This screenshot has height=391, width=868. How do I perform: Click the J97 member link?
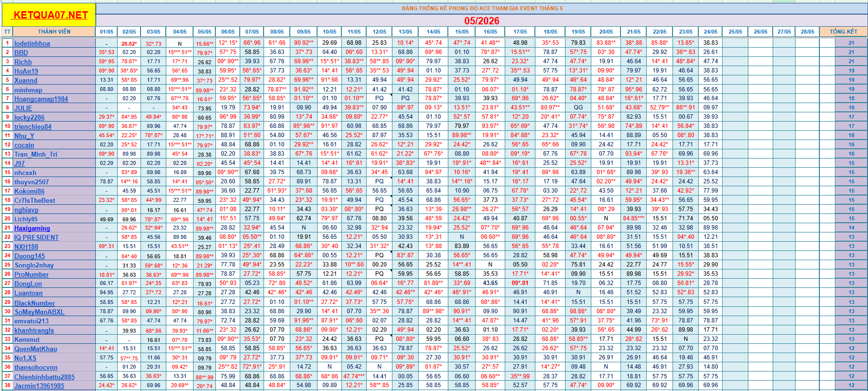[x=19, y=163]
